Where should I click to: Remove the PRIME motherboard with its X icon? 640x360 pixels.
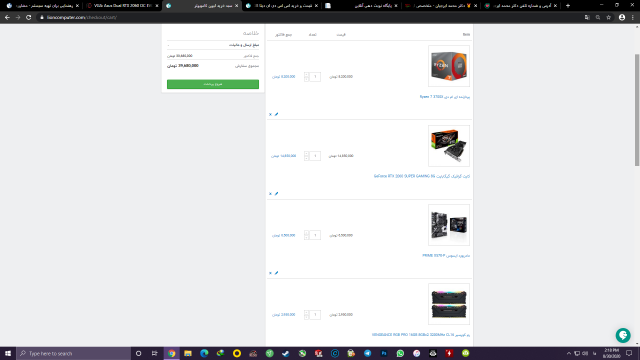[x=270, y=273]
